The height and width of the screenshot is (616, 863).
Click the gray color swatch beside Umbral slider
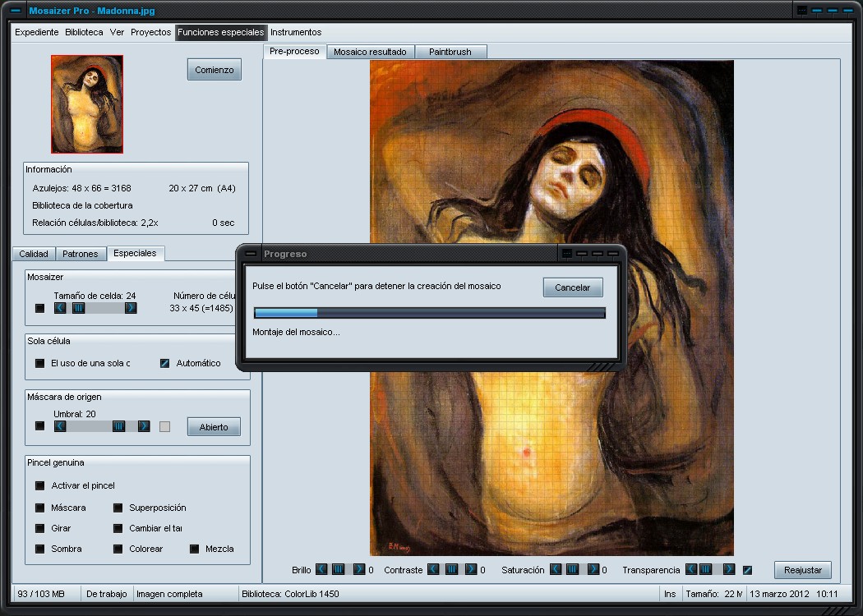(164, 427)
